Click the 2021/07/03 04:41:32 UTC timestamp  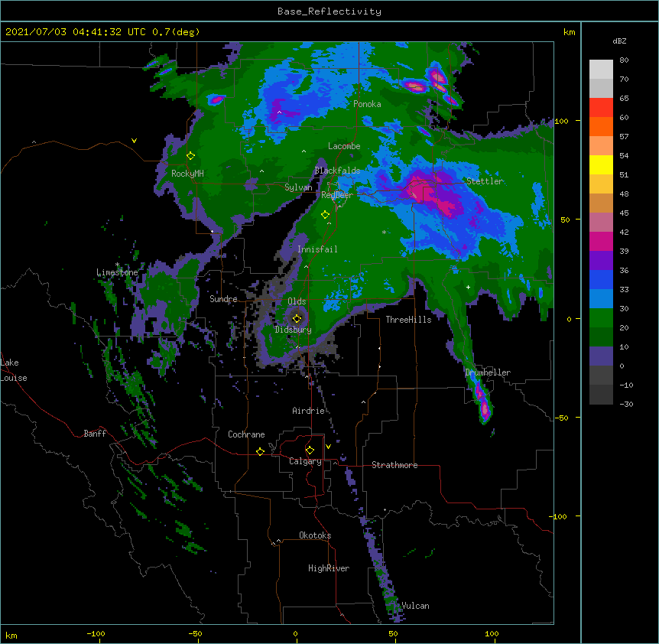pos(76,32)
